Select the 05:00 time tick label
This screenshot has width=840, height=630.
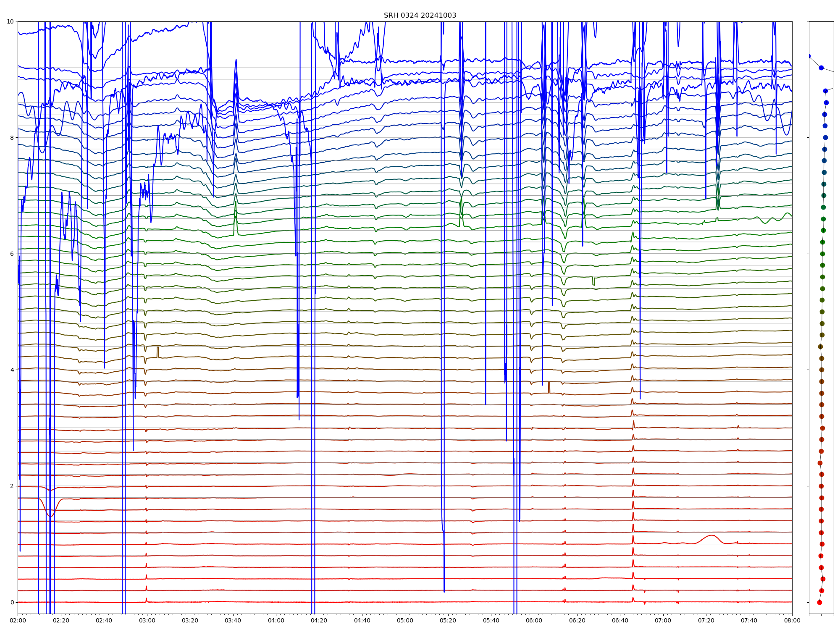click(405, 620)
